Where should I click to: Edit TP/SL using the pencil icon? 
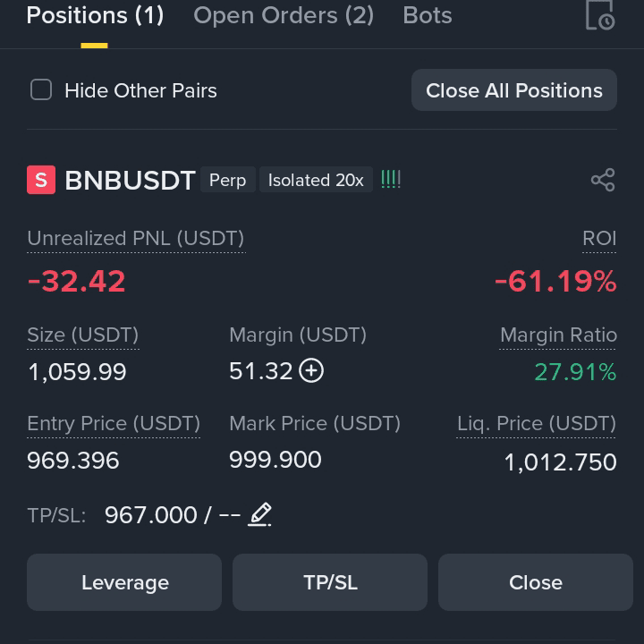[260, 514]
